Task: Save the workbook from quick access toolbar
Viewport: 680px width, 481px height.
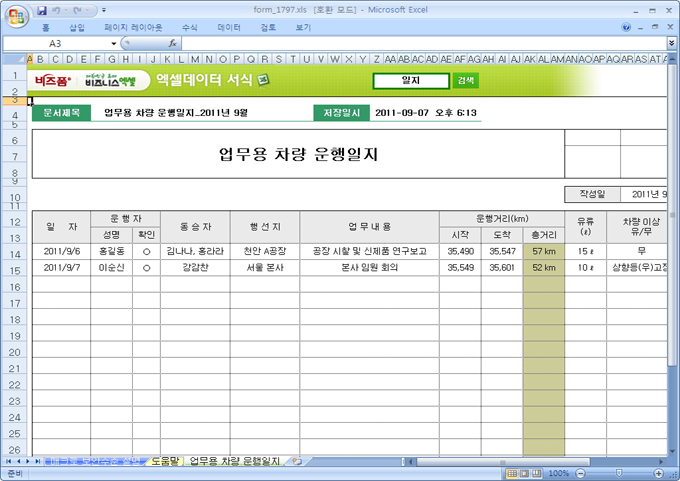Action: [x=42, y=10]
